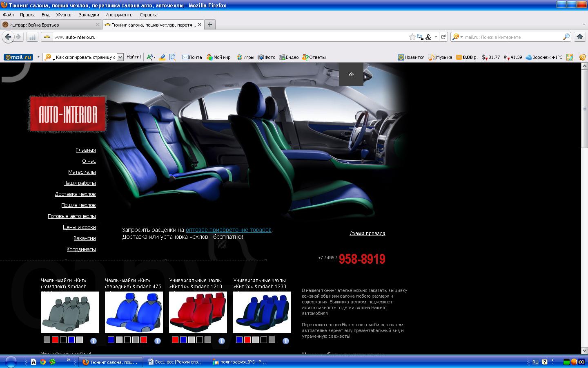The image size is (588, 368).
Task: Open the site statistics bar-chart button
Action: (x=32, y=37)
